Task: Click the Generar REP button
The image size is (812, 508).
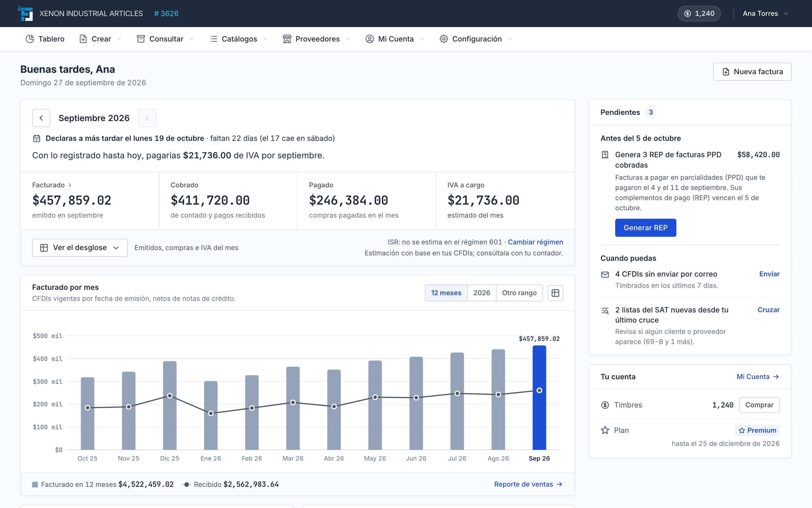Action: [x=645, y=228]
